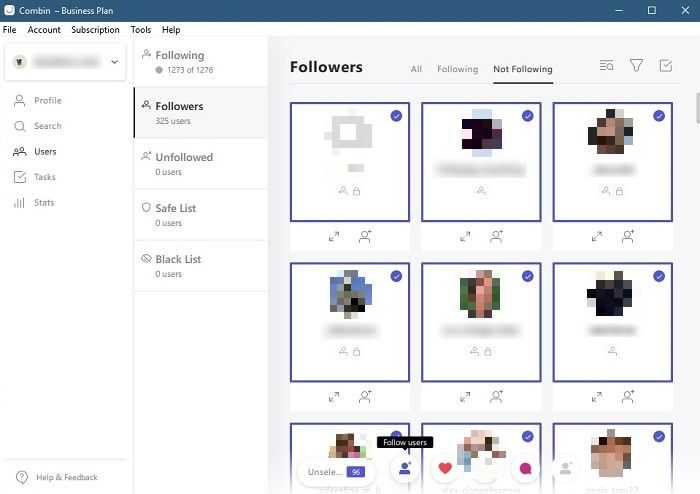
Task: Open the Safe List
Action: pyautogui.click(x=201, y=215)
